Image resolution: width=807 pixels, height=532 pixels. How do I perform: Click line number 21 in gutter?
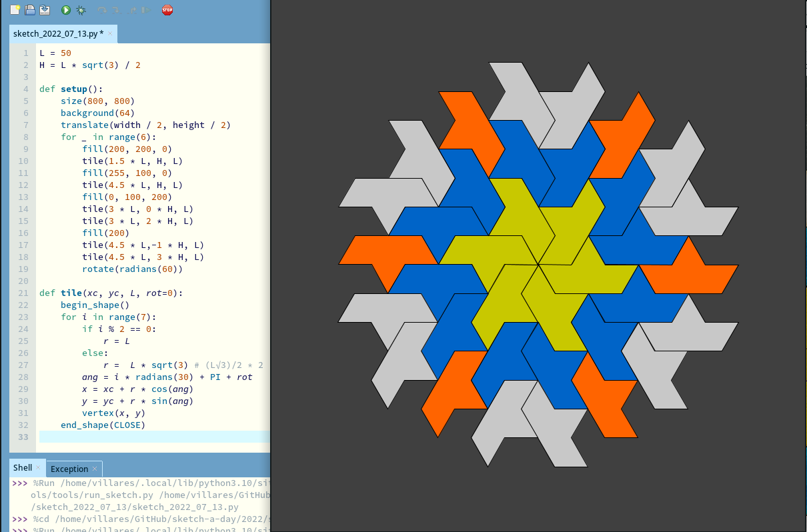click(24, 293)
